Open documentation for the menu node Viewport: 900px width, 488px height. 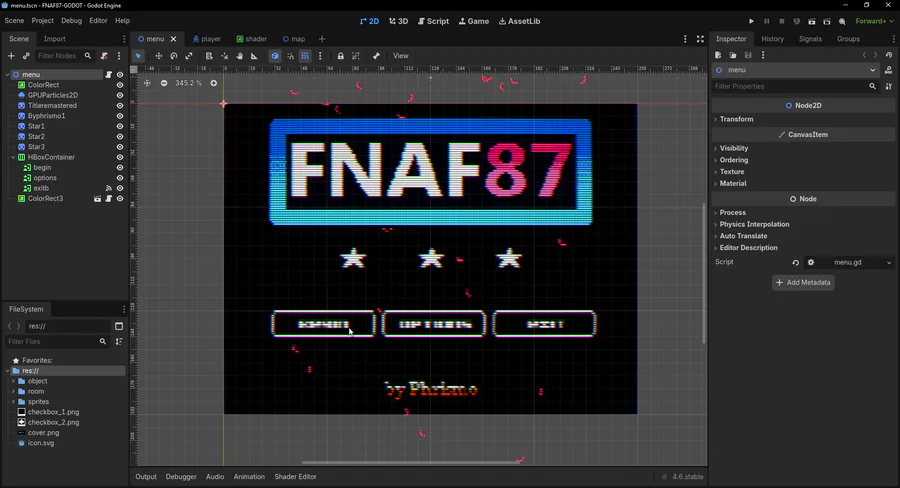coord(889,70)
